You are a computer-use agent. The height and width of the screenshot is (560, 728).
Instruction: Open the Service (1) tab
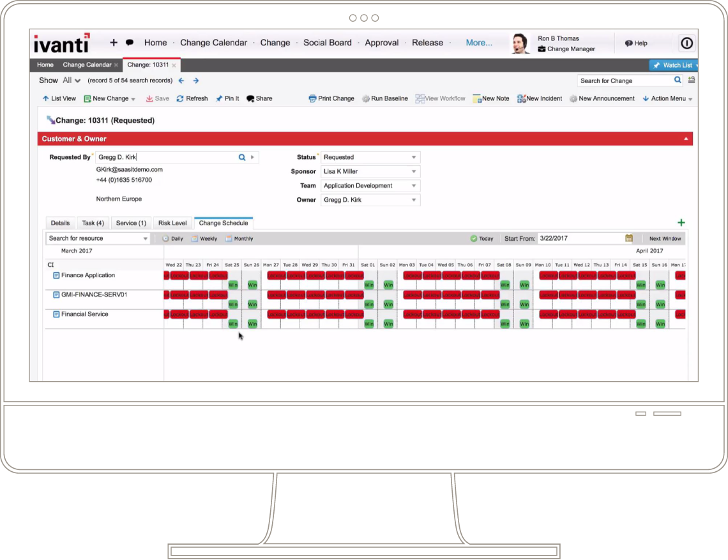click(x=131, y=223)
